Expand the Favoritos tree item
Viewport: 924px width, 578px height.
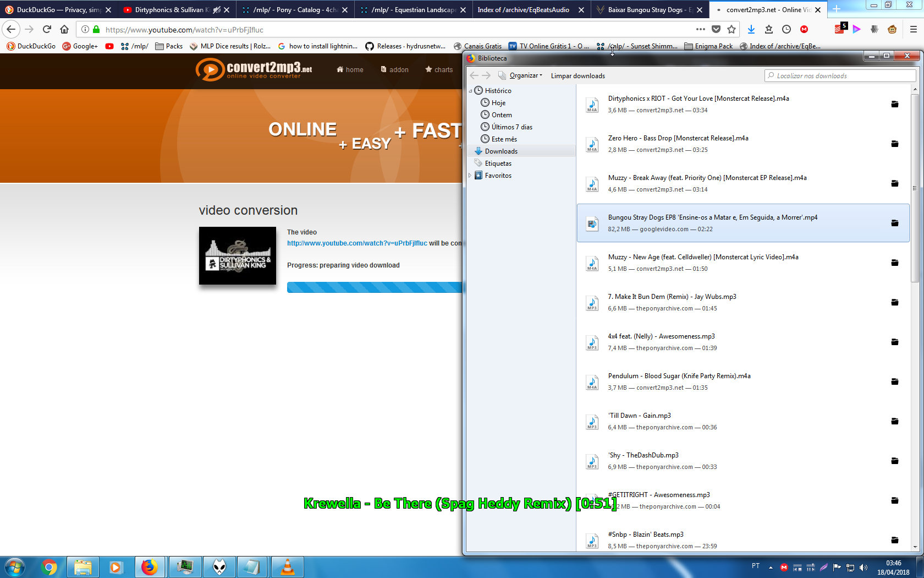tap(470, 176)
